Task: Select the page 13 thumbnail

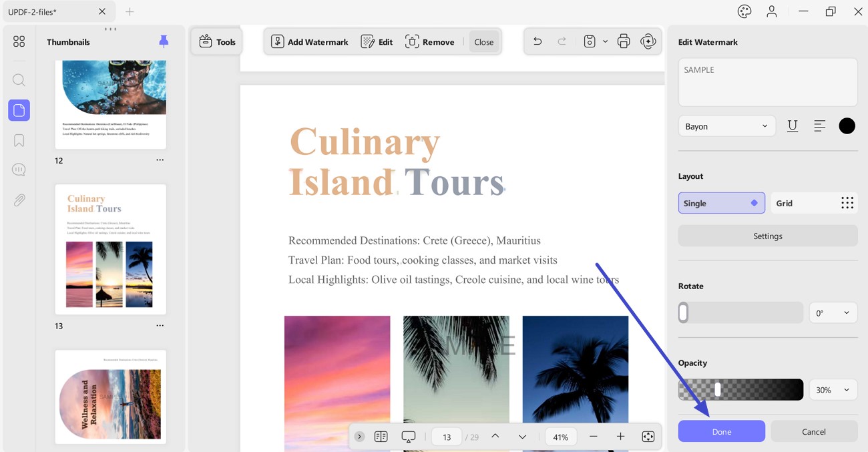Action: [110, 249]
